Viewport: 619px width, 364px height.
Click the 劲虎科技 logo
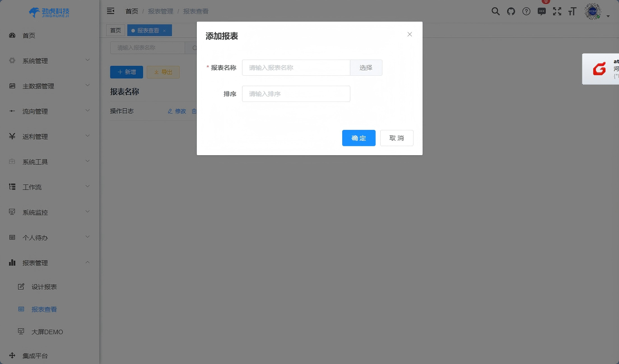[x=49, y=13]
